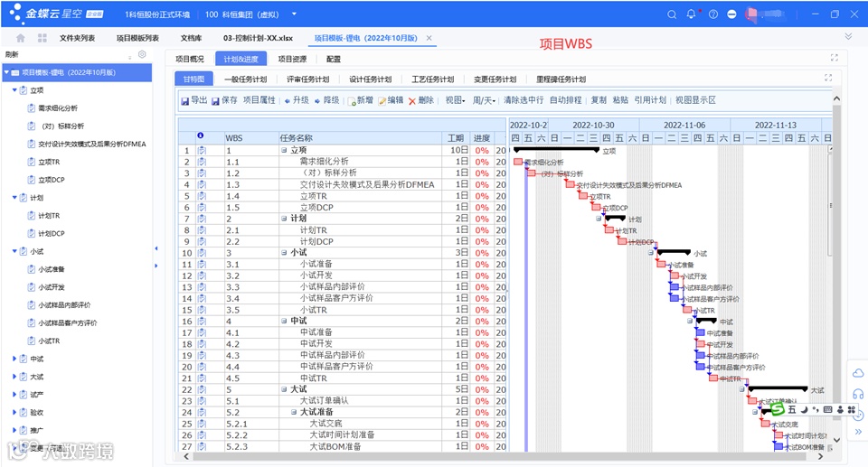This screenshot has width=868, height=467.
Task: Collapse 大试准备 group in task table
Action: pyautogui.click(x=294, y=412)
